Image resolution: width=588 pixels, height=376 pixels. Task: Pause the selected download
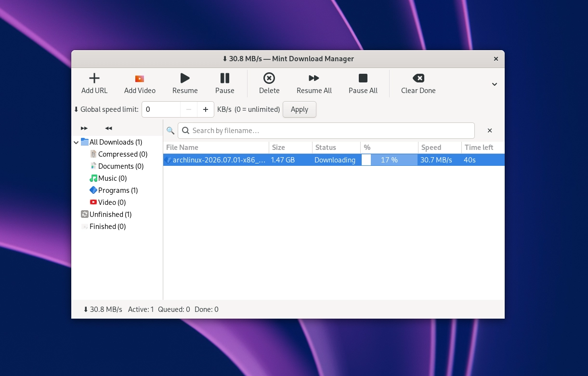[224, 83]
